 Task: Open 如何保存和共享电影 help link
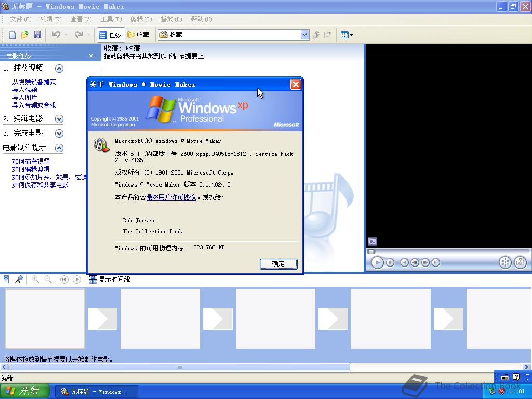pos(40,184)
